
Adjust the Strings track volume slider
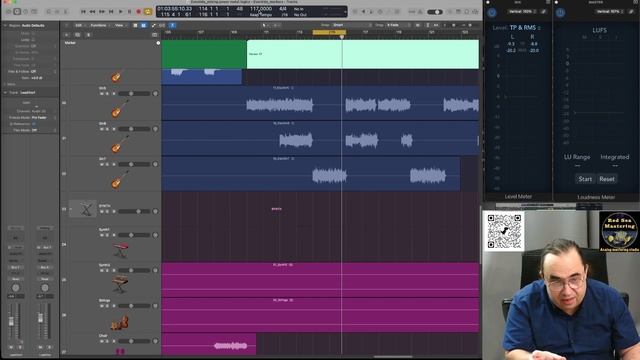[x=135, y=306]
